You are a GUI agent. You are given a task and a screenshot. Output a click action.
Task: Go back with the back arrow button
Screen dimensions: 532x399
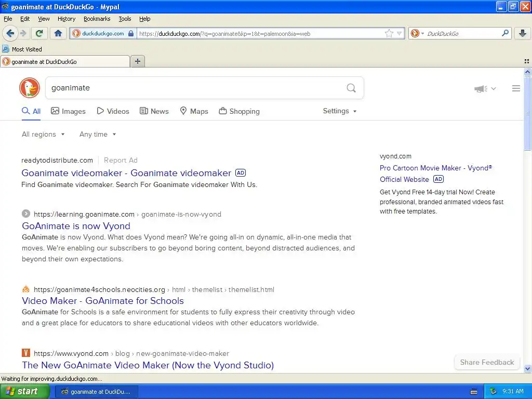pos(10,33)
